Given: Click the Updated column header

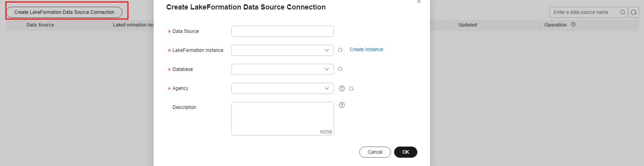Looking at the screenshot, I should [467, 25].
